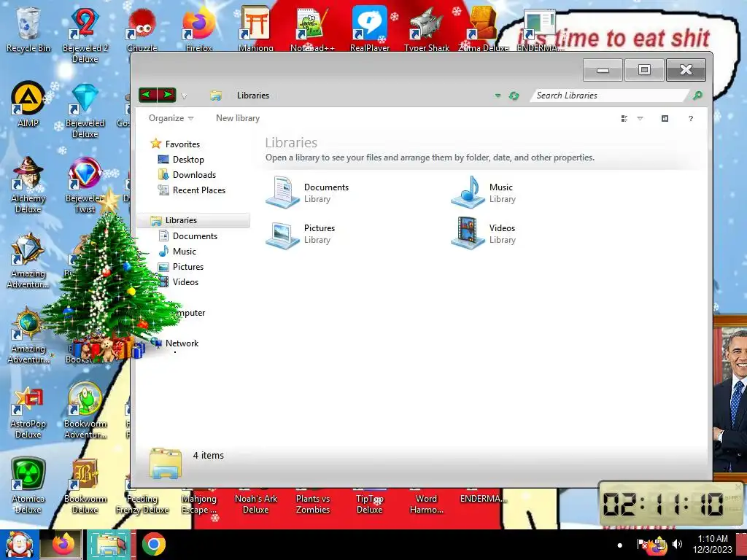Select Mahjong desktop shortcut at top
Image resolution: width=747 pixels, height=560 pixels.
point(256,29)
